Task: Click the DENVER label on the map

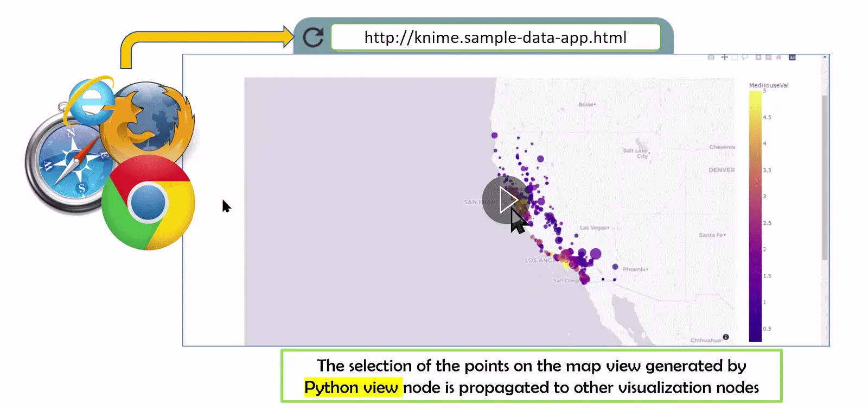Action: pos(722,170)
